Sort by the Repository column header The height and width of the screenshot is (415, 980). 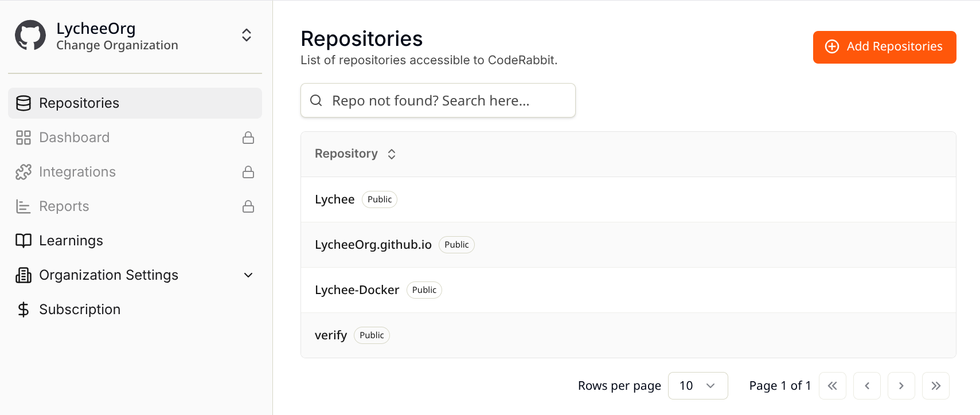(355, 154)
